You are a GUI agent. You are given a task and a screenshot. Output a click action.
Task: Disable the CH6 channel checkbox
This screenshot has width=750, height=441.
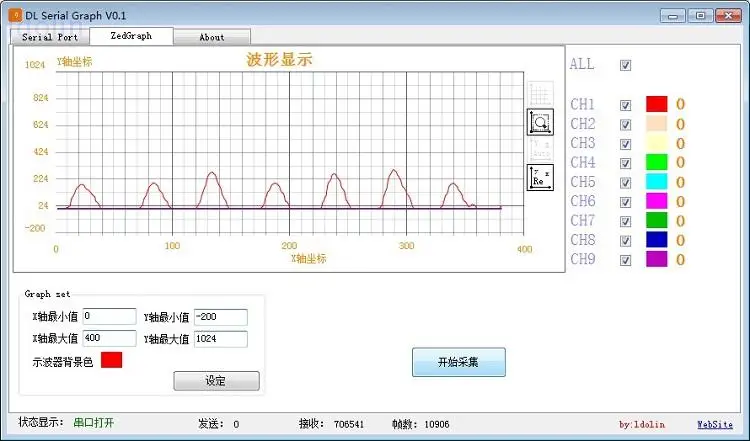coord(625,202)
